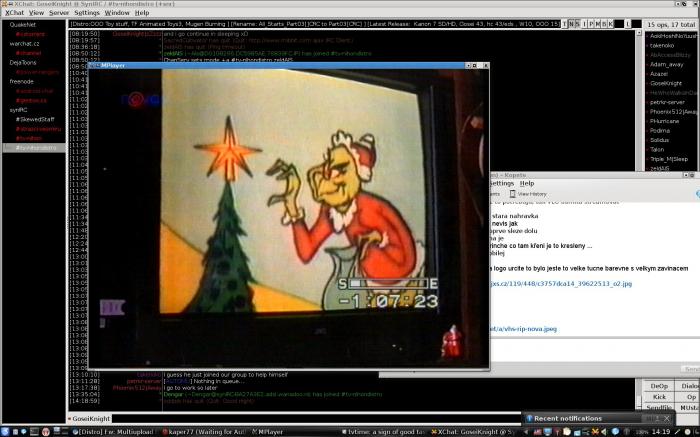Select the synIRC server in the tree
Screen dimensions: 700x437
pos(18,110)
